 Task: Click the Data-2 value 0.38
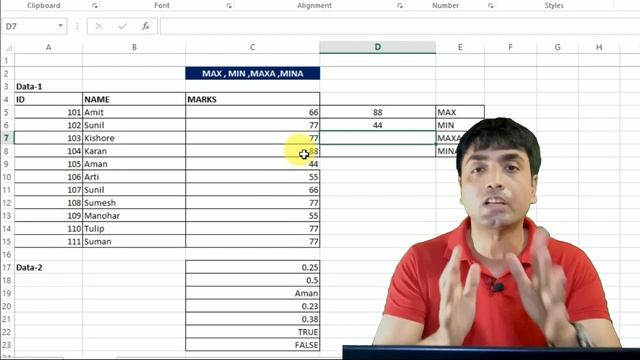[253, 319]
